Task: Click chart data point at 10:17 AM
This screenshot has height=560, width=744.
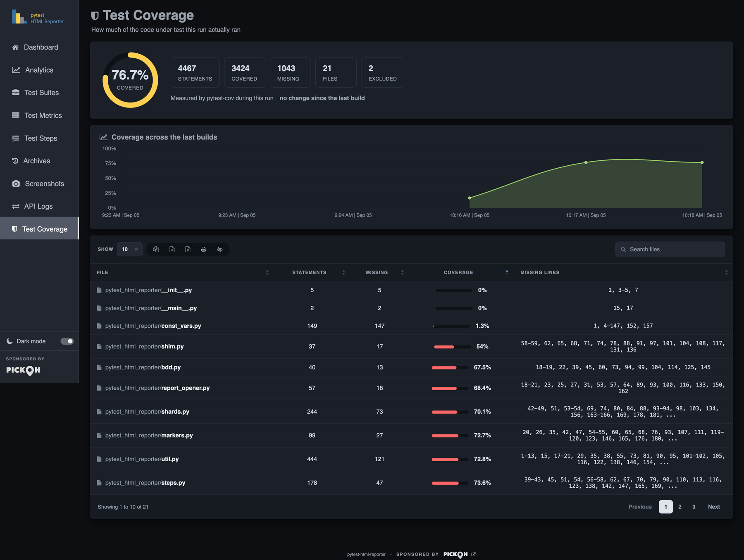Action: point(586,162)
